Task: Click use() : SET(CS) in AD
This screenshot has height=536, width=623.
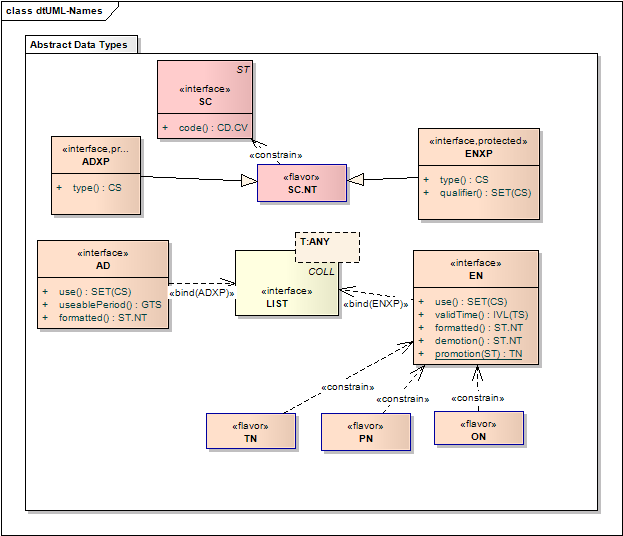Action: (95, 292)
